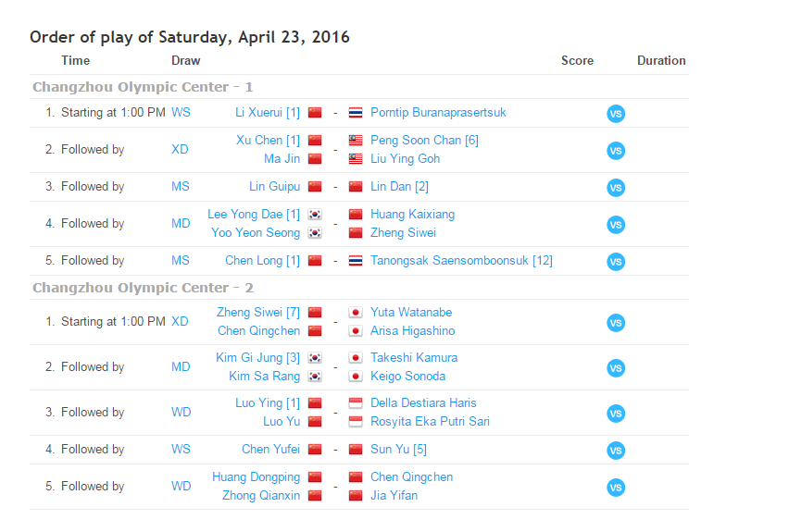Open VS icon for Kim Gi Jung match
Viewport: 789px width, 532px height.
coord(616,368)
